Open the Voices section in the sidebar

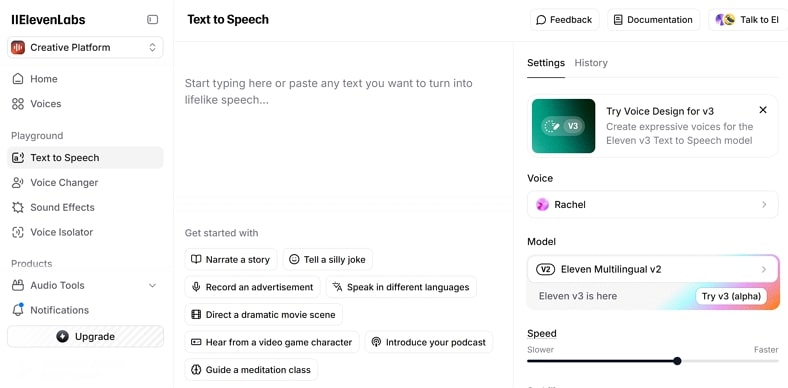[x=85, y=104]
